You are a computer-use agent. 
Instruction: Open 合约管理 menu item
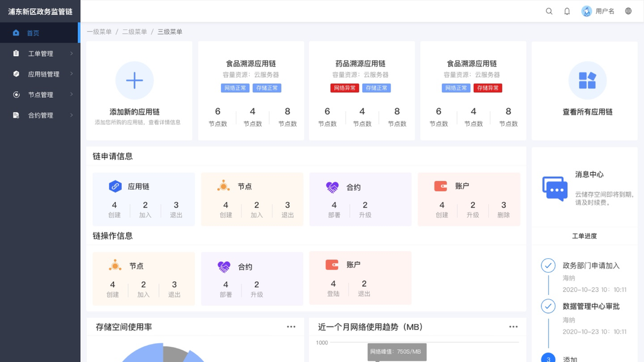click(40, 115)
